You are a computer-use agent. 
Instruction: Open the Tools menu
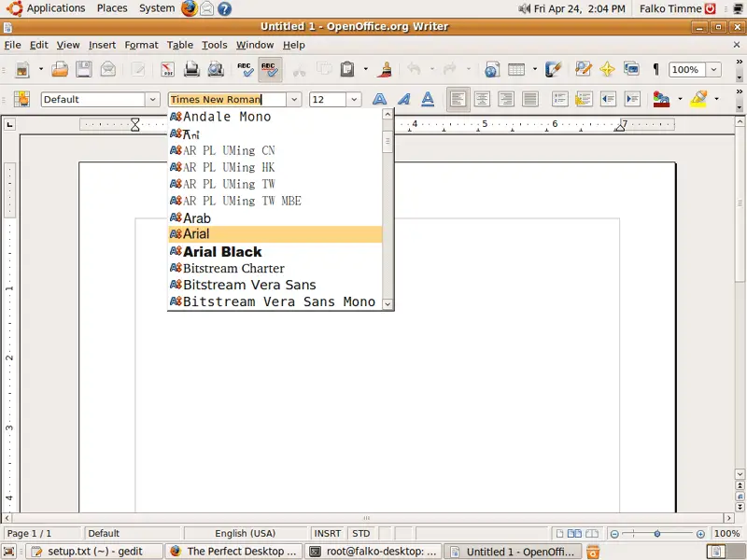pos(215,45)
